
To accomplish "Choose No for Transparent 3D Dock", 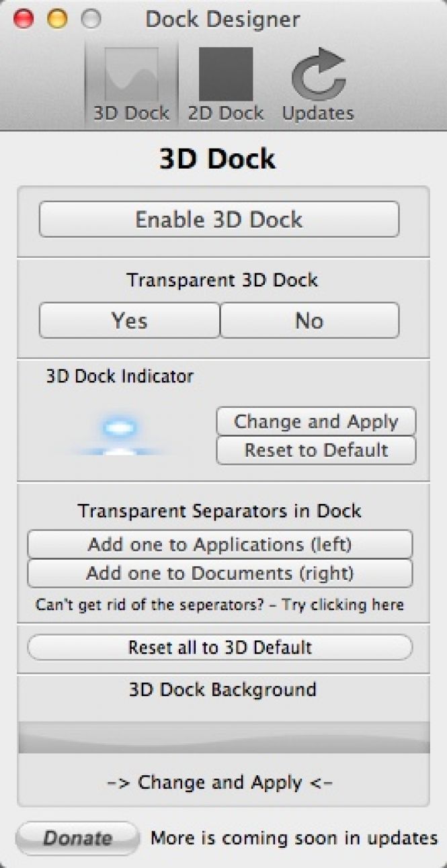I will point(309,321).
